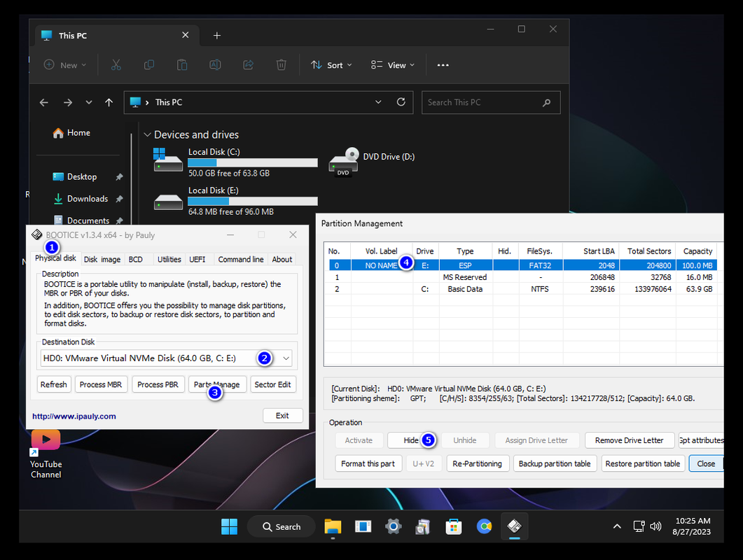This screenshot has height=560, width=743.
Task: Switch to the Utilities tab
Action: 169,260
